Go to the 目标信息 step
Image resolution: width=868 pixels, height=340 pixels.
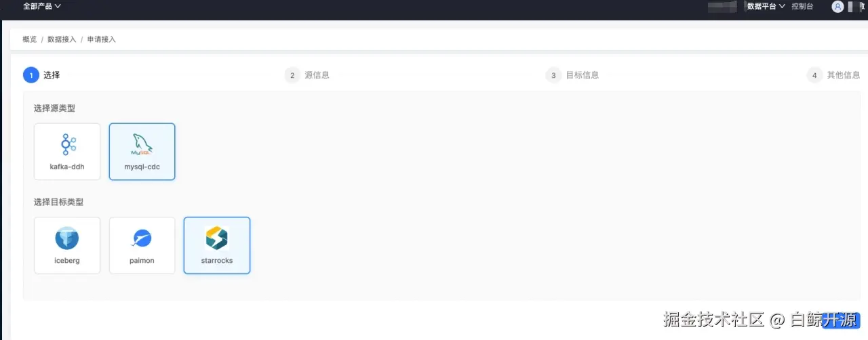583,75
